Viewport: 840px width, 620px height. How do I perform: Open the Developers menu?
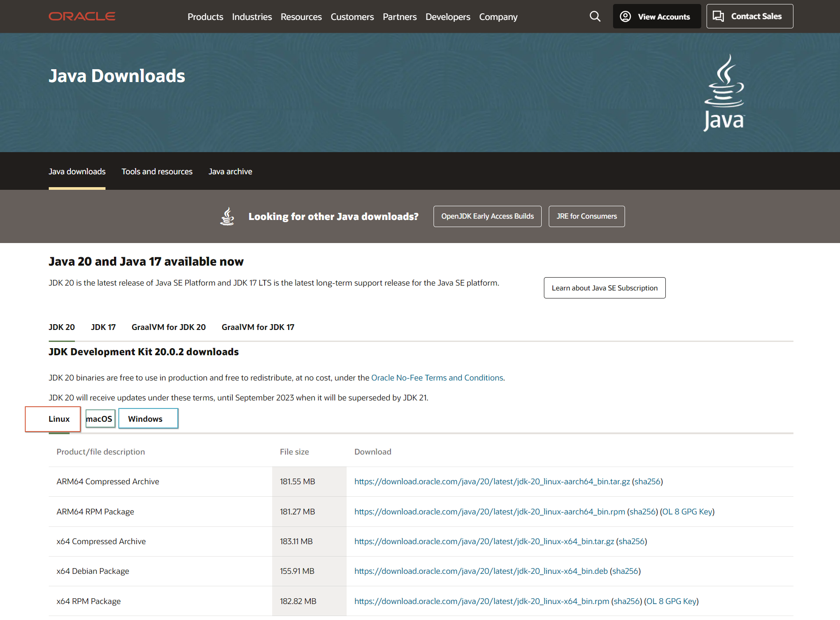click(448, 17)
